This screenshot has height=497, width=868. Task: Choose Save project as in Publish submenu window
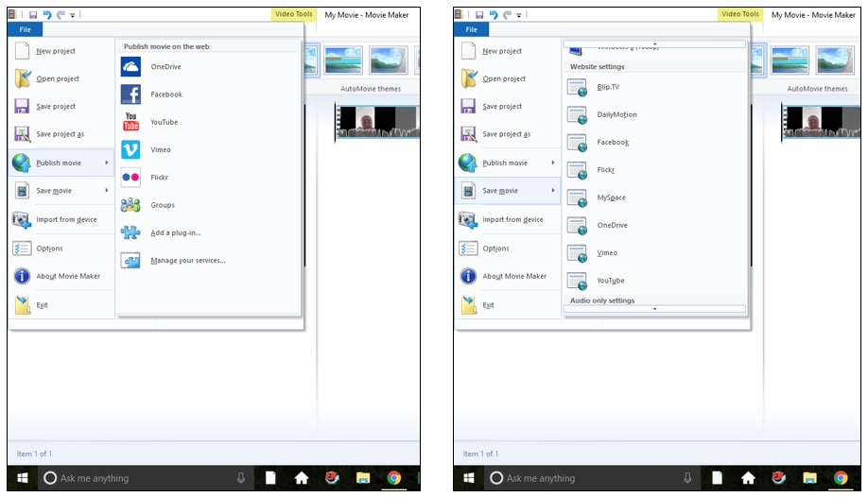click(61, 134)
